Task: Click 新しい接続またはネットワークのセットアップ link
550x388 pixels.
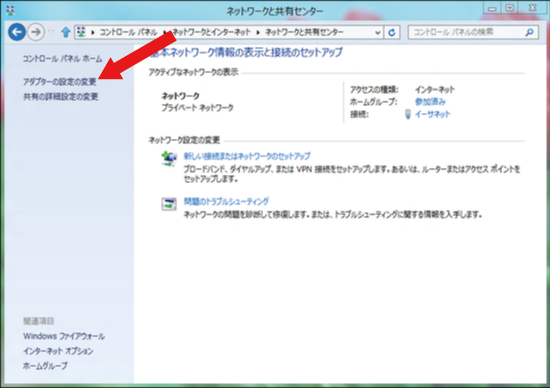Action: point(247,156)
